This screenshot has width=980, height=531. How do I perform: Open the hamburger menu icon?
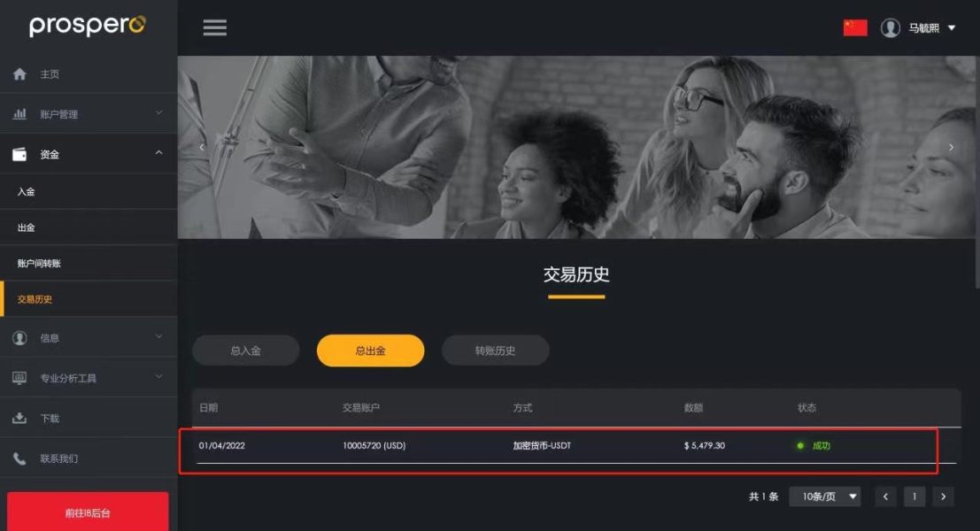point(214,27)
